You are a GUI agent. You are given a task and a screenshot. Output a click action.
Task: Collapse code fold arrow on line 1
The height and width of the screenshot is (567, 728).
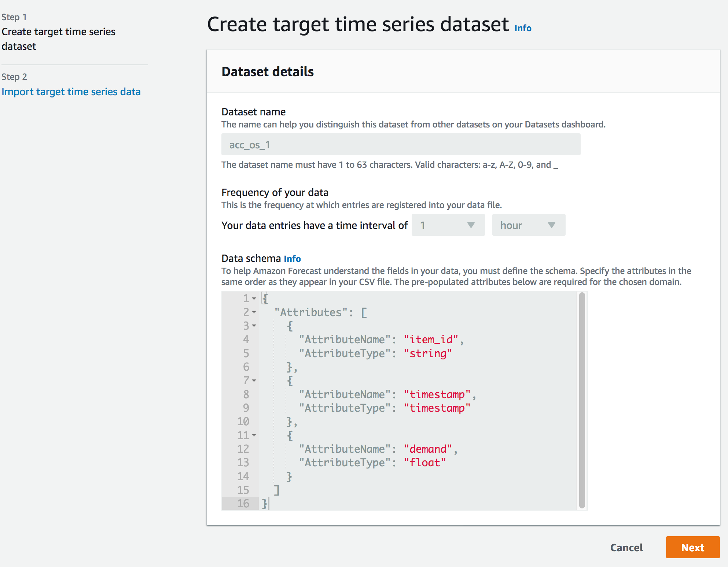(x=254, y=299)
